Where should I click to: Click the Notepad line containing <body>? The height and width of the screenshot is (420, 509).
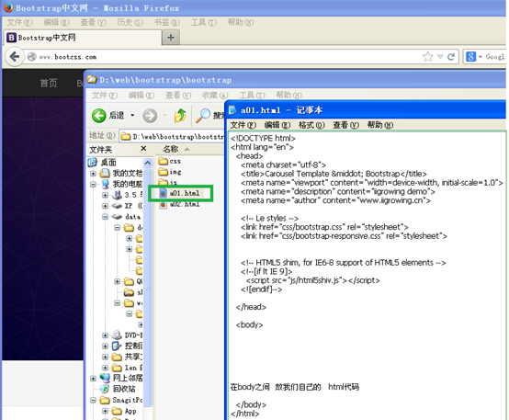[249, 324]
